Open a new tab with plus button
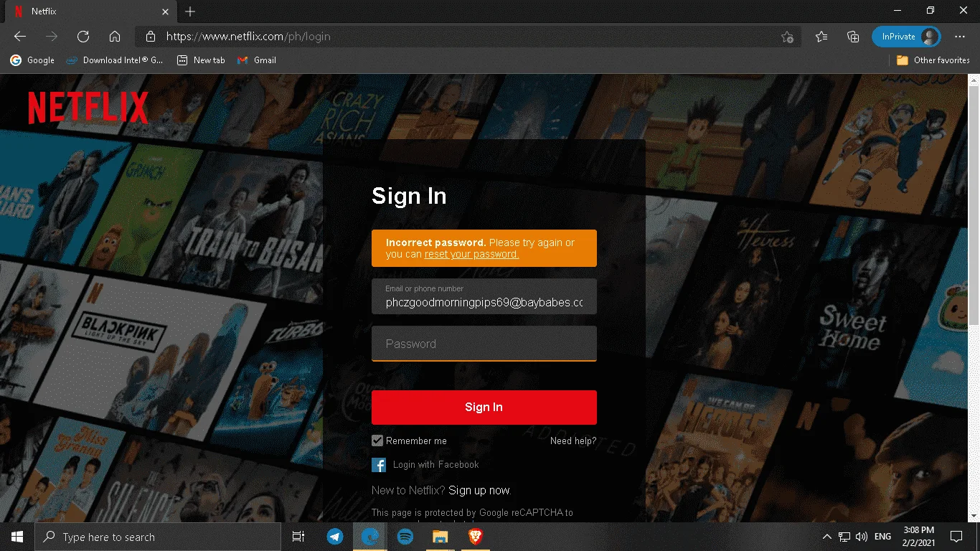 (190, 11)
